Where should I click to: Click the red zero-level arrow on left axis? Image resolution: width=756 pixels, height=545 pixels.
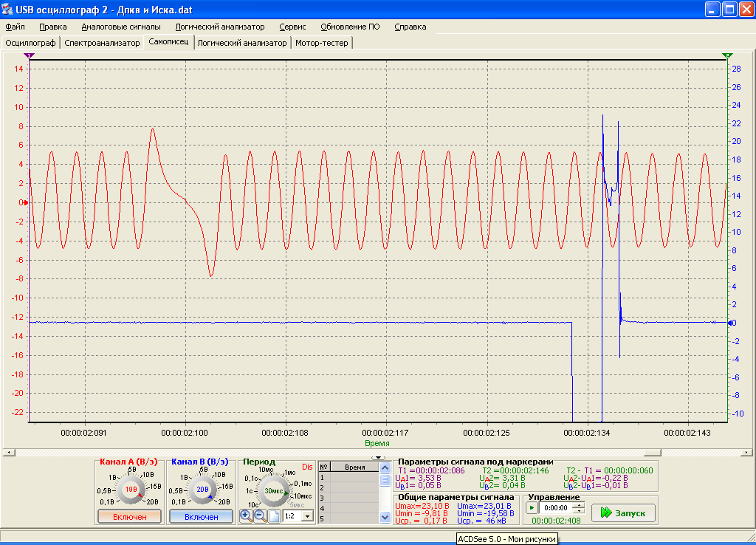[x=25, y=202]
